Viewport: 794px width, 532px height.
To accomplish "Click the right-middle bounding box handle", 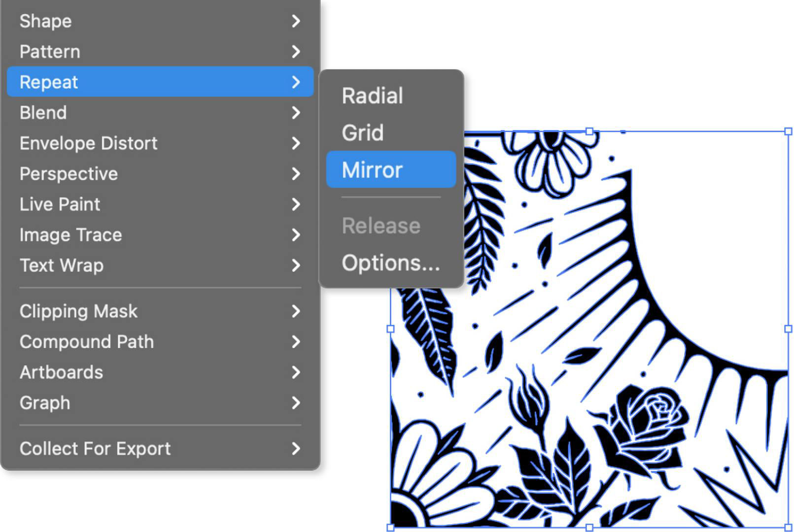I will coord(788,329).
